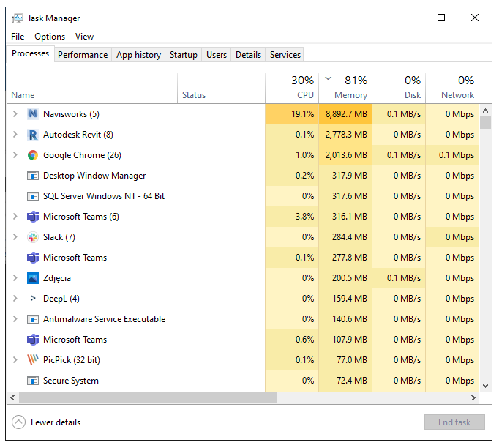Expand the PicPick (32 bit) row
The height and width of the screenshot is (448, 499).
point(15,360)
